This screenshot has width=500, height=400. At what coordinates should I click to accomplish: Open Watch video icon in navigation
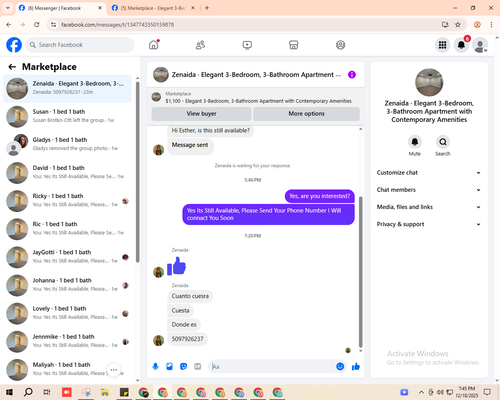tap(247, 45)
